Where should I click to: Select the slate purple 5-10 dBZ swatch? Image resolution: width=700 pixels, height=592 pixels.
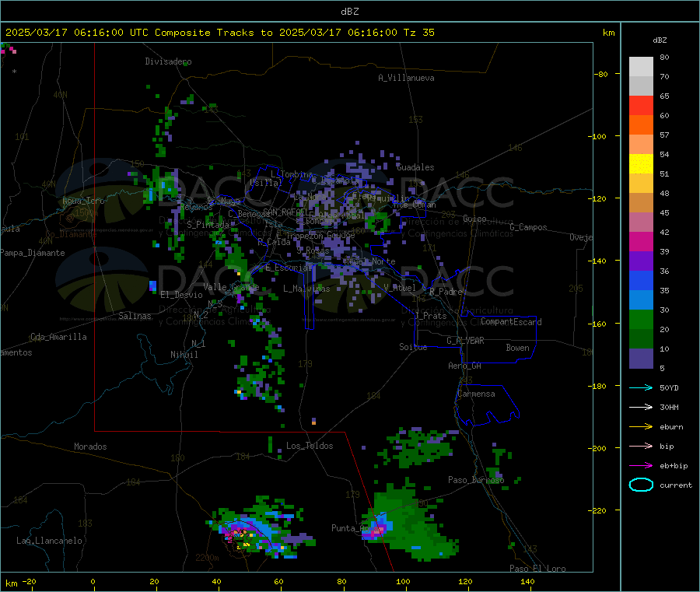pyautogui.click(x=641, y=359)
